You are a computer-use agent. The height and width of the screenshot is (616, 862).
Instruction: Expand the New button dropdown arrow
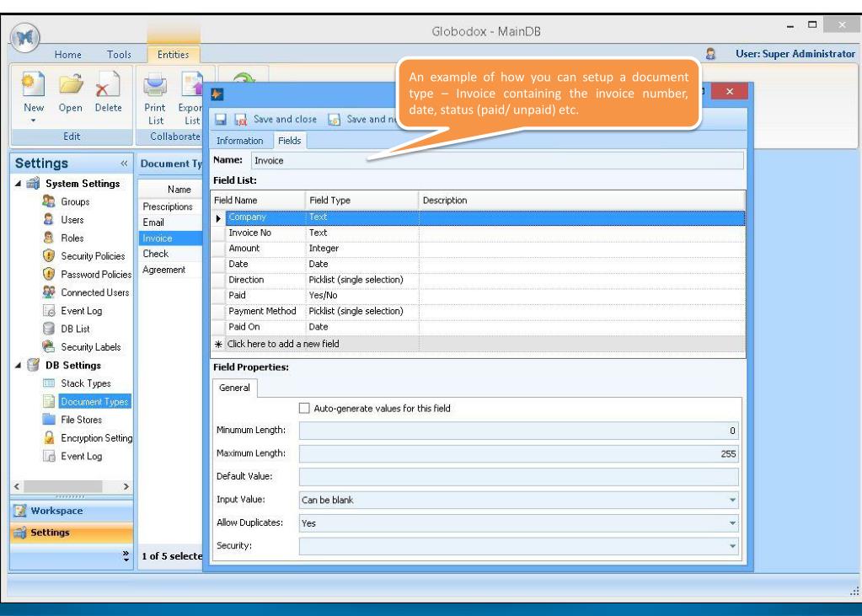(33, 121)
